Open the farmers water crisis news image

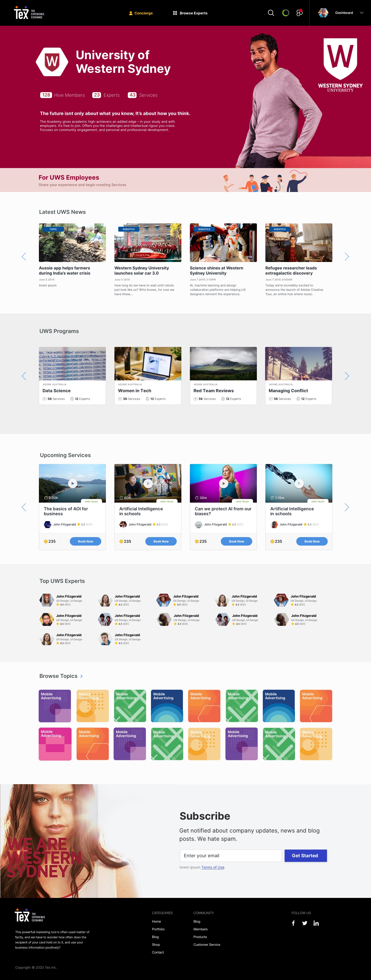(72, 243)
